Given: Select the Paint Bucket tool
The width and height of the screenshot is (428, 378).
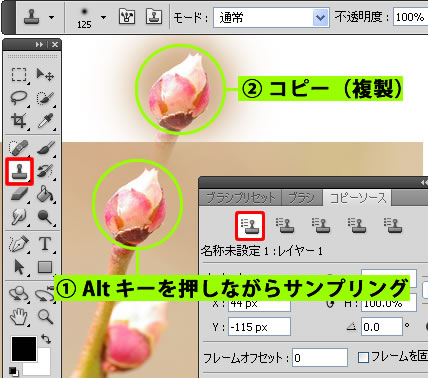Looking at the screenshot, I should point(45,194).
